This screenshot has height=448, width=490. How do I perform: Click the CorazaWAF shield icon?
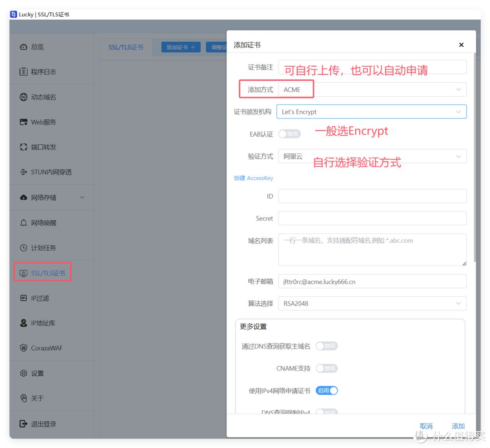(24, 348)
